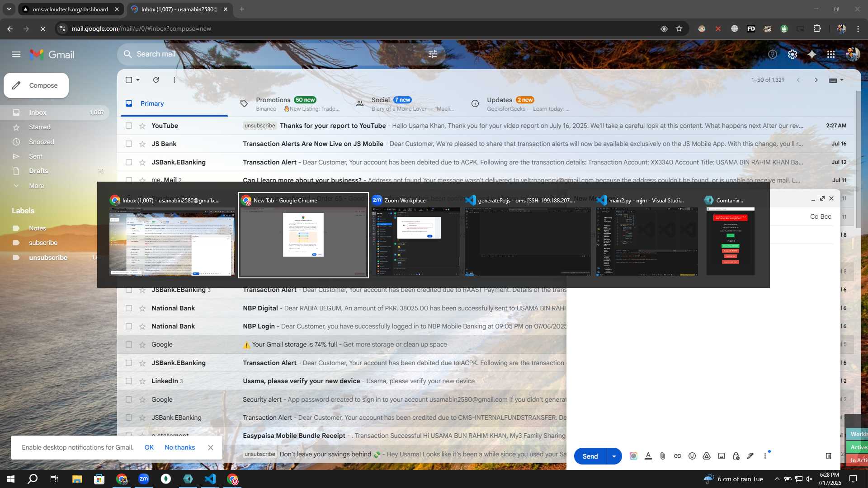Switch to the Primary tab
The image size is (868, 488).
(x=174, y=103)
